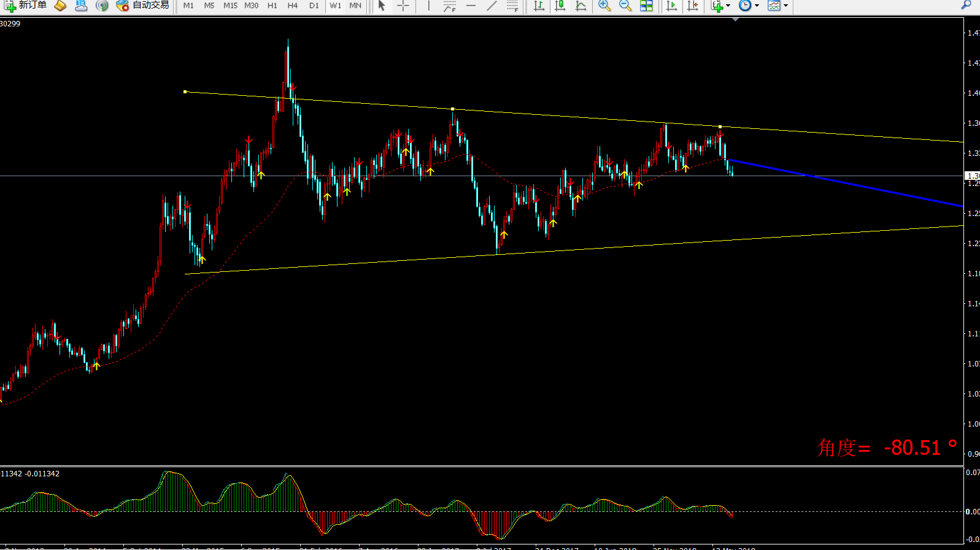The height and width of the screenshot is (550, 980).
Task: Zoom out of the chart
Action: point(625,6)
